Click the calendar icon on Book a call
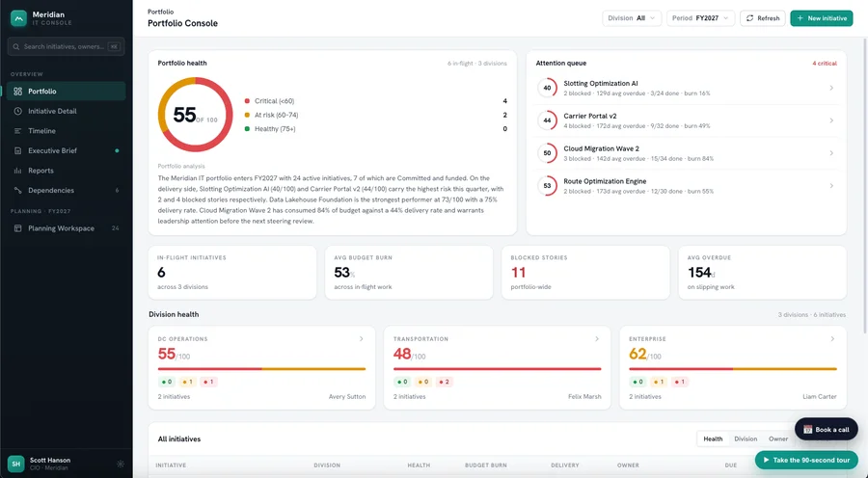 [807, 429]
